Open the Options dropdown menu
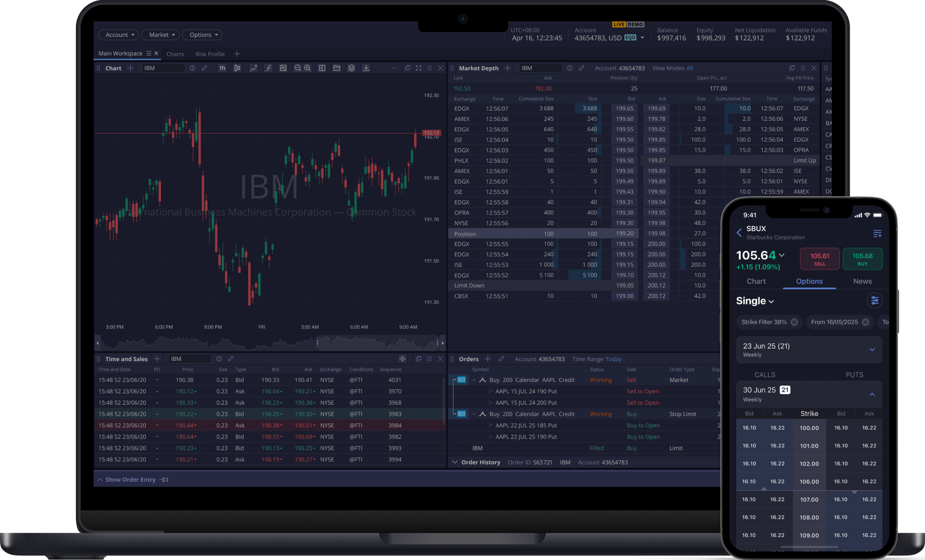The image size is (925, 560). (x=203, y=35)
